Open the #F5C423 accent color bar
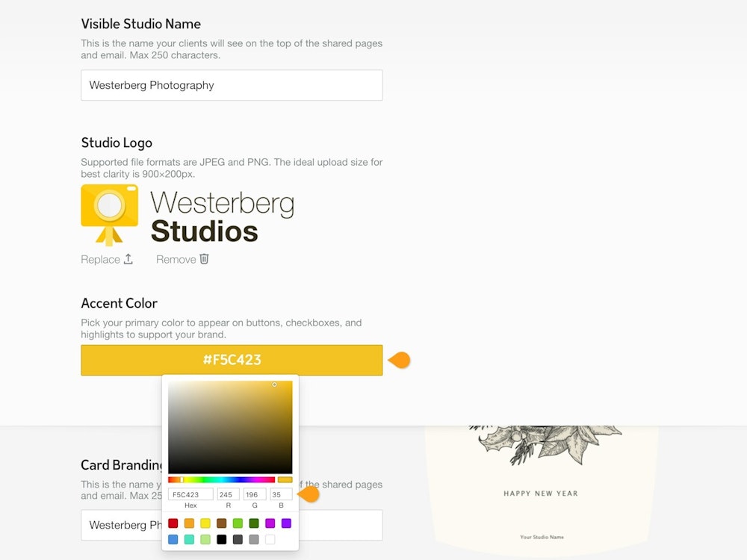 [232, 360]
